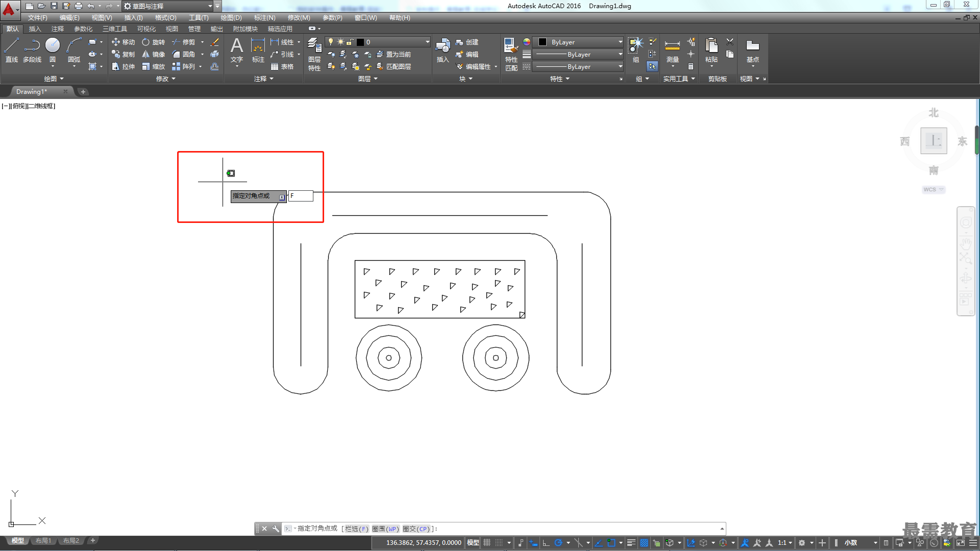Click 置为当前 (Make Current) button
Image resolution: width=980 pixels, height=551 pixels.
tap(394, 55)
